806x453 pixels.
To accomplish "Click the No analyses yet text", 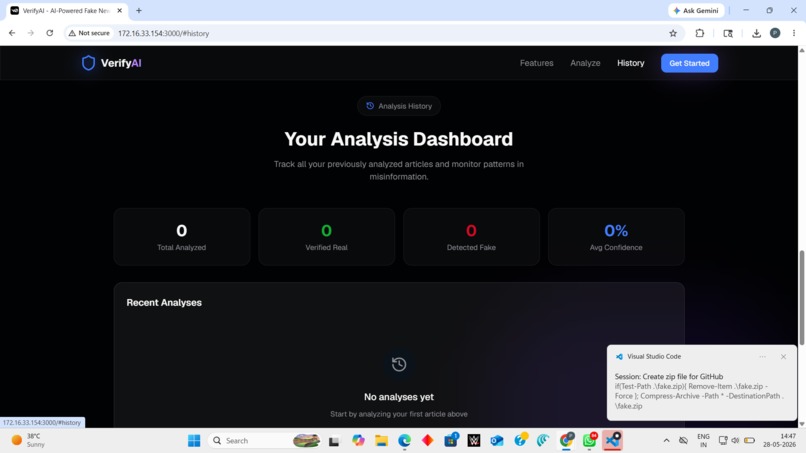I will [x=399, y=397].
